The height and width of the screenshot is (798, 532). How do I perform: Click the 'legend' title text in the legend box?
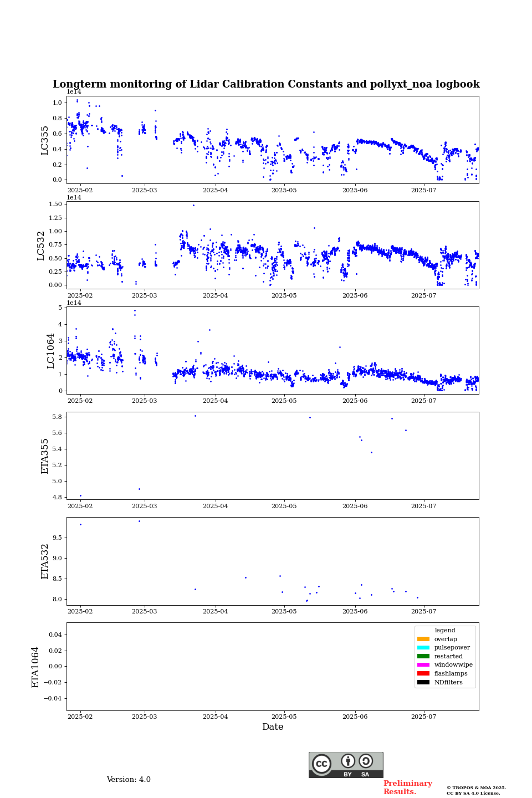(445, 631)
